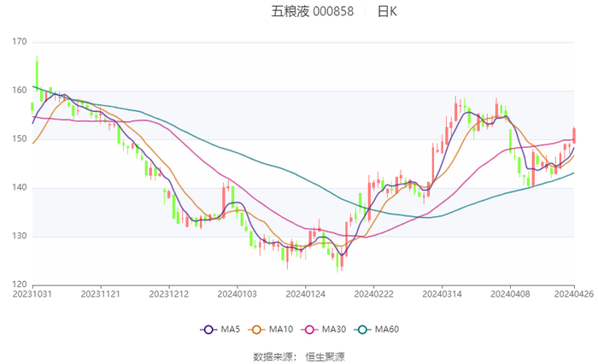Click the 20240124 x-axis date
598x364 pixels.
tap(305, 295)
